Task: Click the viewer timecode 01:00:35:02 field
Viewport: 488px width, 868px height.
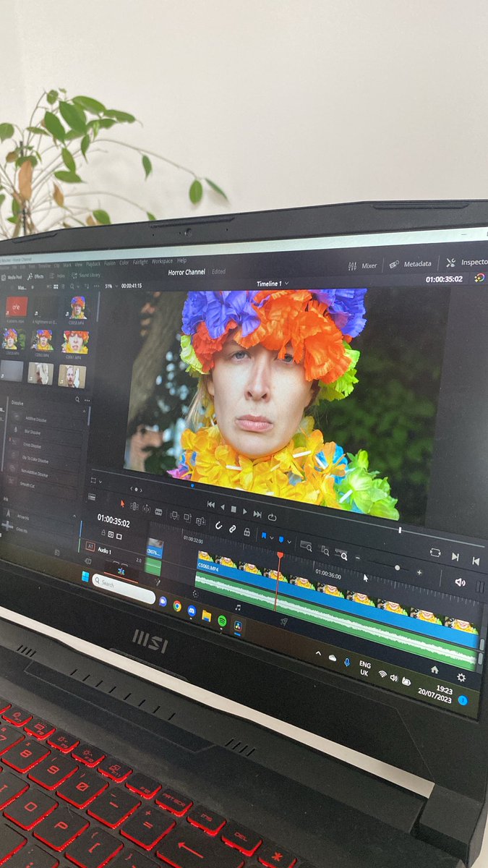Action: [x=444, y=279]
